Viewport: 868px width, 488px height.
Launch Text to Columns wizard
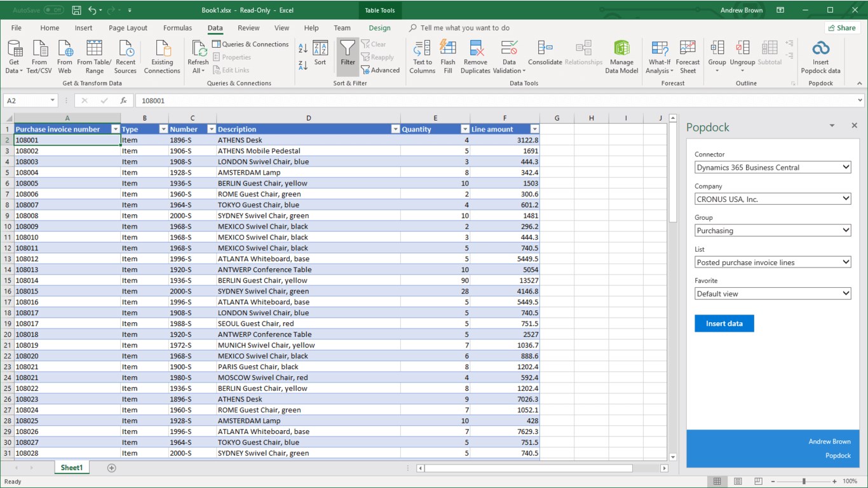[422, 57]
